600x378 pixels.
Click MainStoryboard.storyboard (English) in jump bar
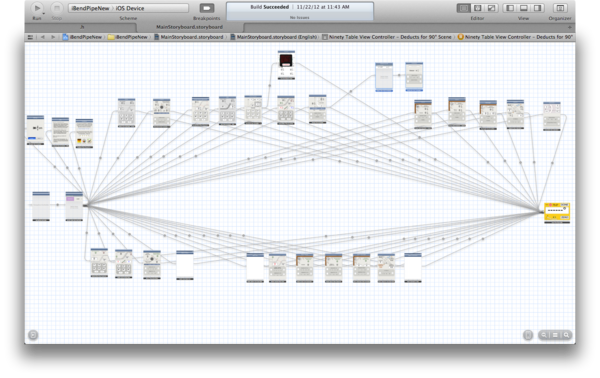(x=274, y=37)
